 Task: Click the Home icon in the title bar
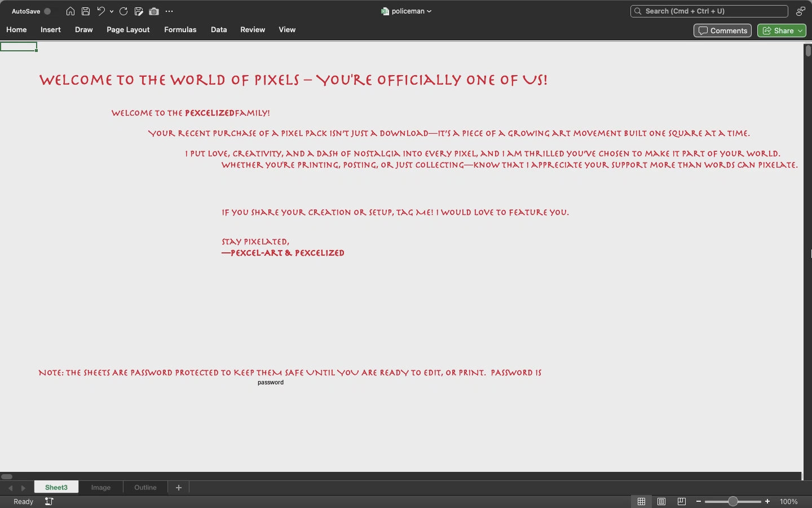(70, 11)
